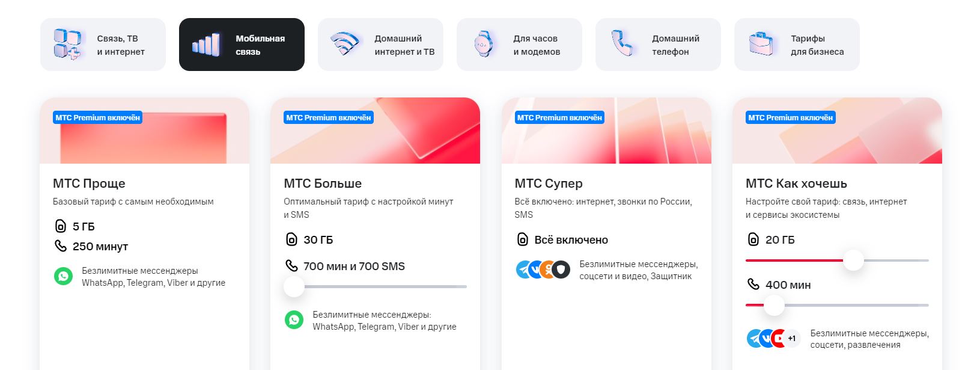Click the МТС Как хочешь card banner image

(837, 131)
